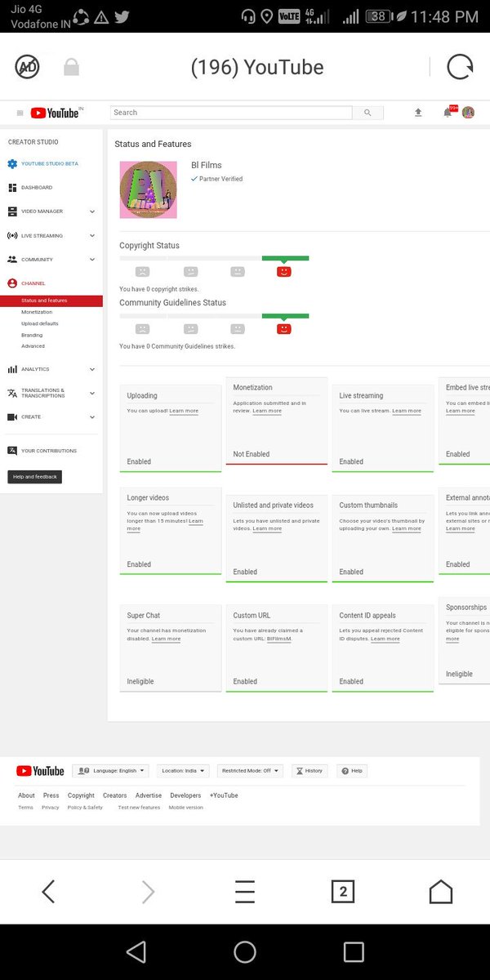
Task: Click the Dashboard icon in sidebar
Action: coord(12,188)
